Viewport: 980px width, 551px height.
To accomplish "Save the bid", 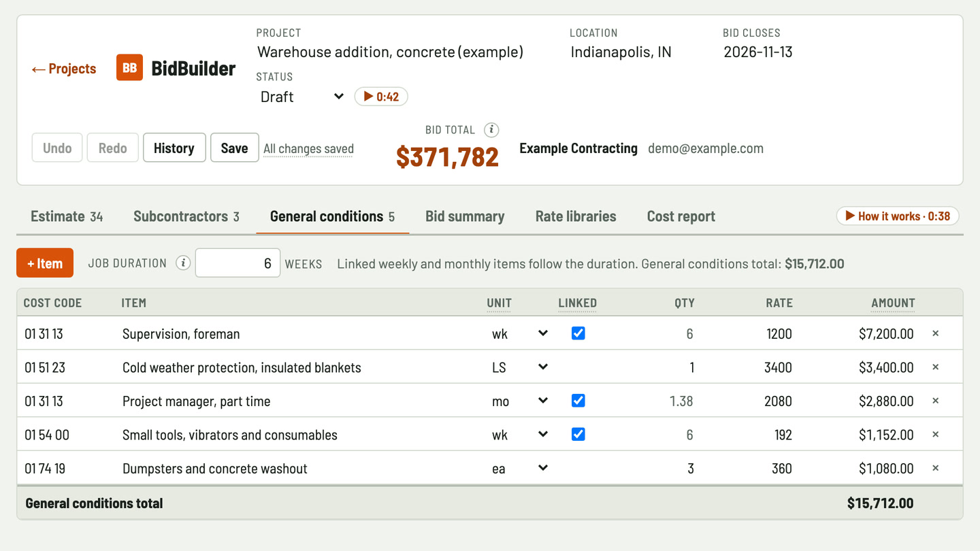I will coord(234,148).
